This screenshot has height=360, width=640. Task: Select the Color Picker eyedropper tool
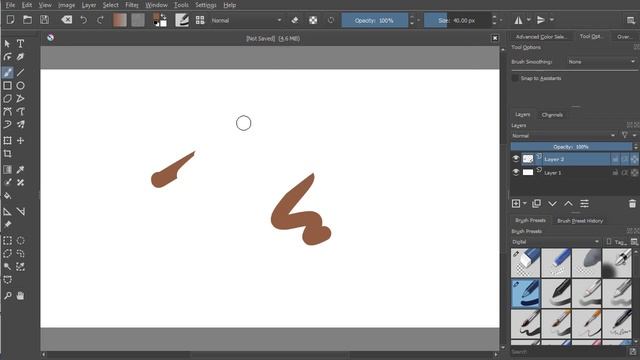20,169
